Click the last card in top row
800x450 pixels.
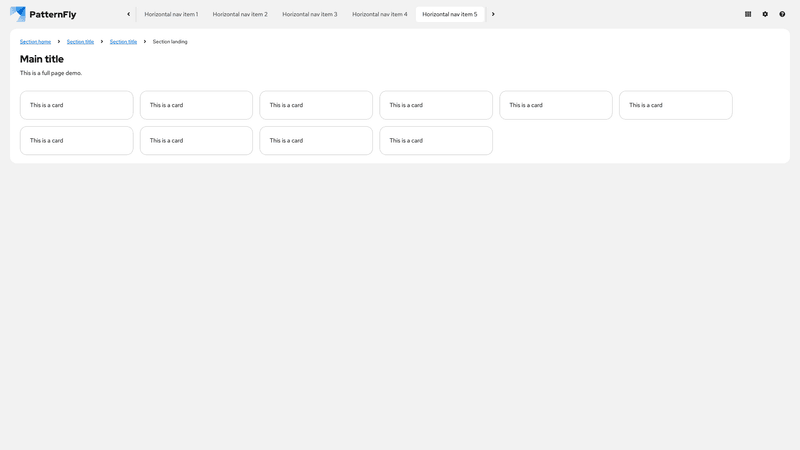tap(675, 105)
